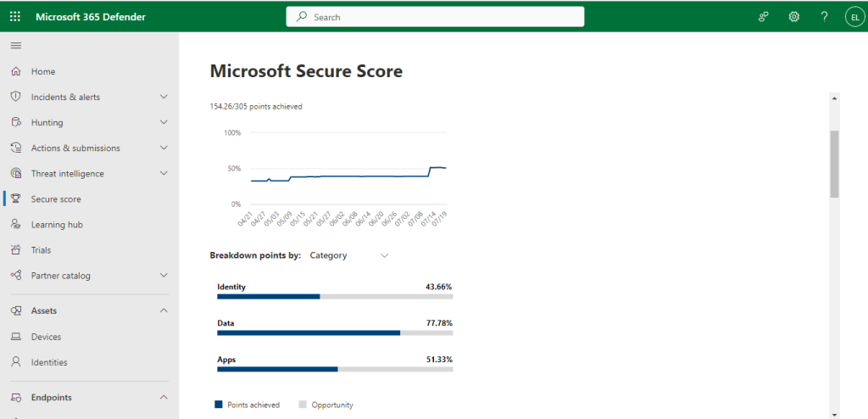Image resolution: width=868 pixels, height=419 pixels.
Task: Focus the Search input field
Action: point(435,17)
